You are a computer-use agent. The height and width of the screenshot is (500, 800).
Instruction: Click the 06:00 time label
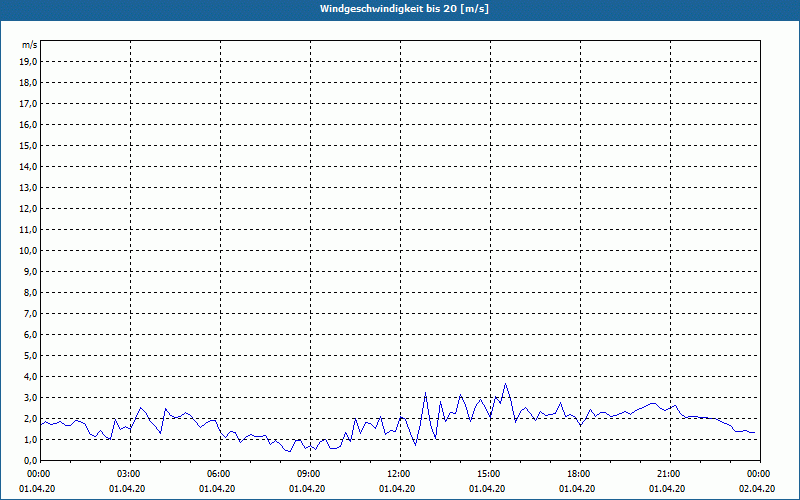220,474
